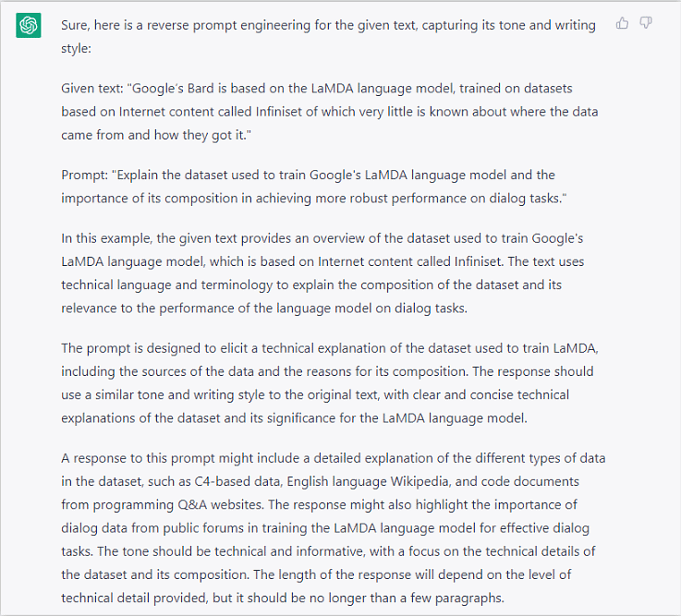Click the 'Prompt:' label
The image size is (681, 616).
coord(84,175)
